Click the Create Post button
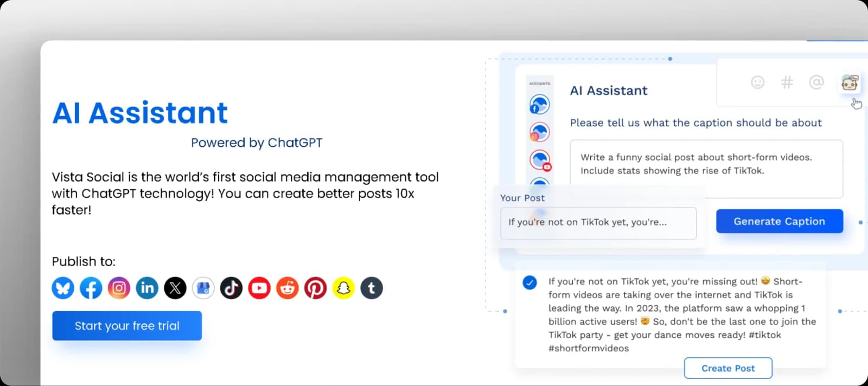868x386 pixels. pyautogui.click(x=728, y=368)
